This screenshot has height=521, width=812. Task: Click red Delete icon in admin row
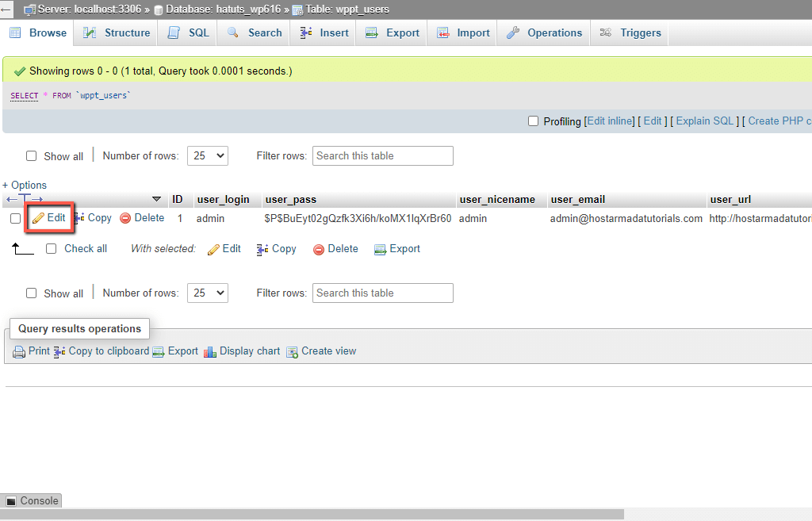point(125,219)
